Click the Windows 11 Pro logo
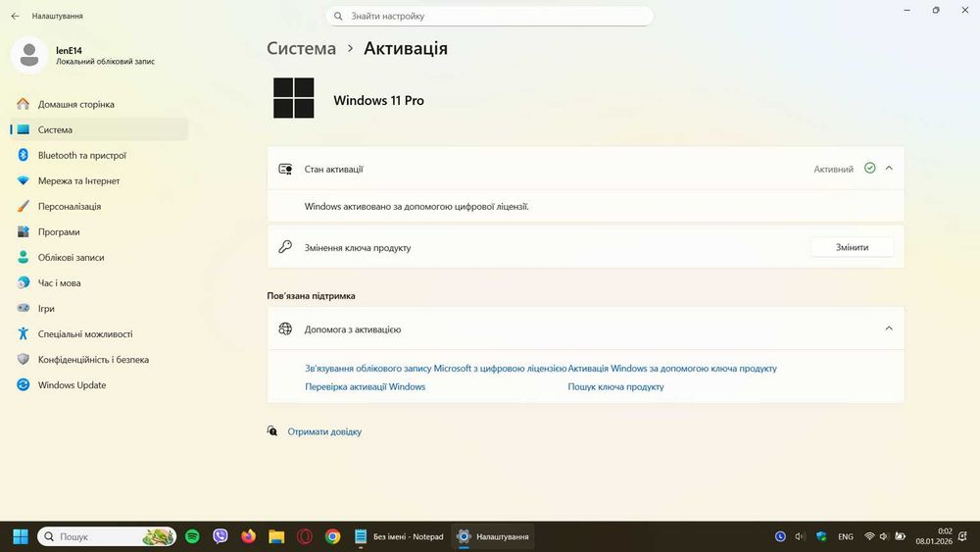Screen dimensions: 980x552 (294, 98)
